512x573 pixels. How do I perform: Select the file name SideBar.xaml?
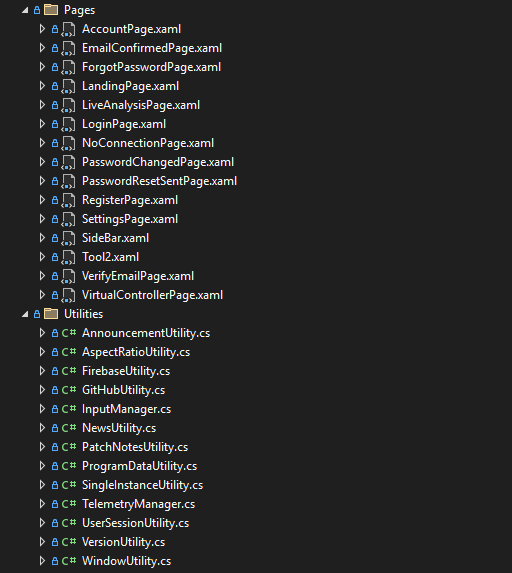point(115,238)
